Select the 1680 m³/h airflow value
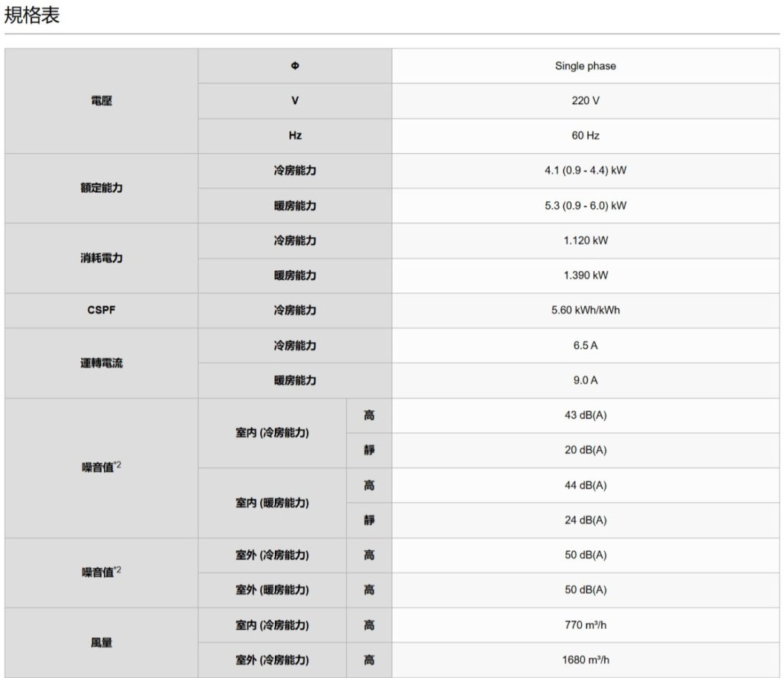The image size is (784, 678). pyautogui.click(x=585, y=660)
